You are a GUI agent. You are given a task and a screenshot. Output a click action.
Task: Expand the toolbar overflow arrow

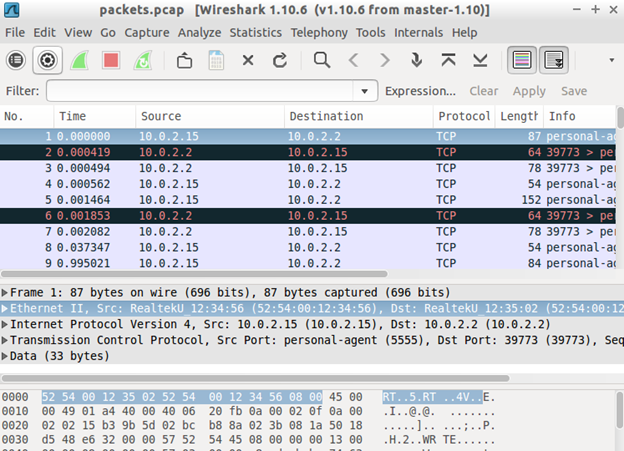(x=611, y=60)
